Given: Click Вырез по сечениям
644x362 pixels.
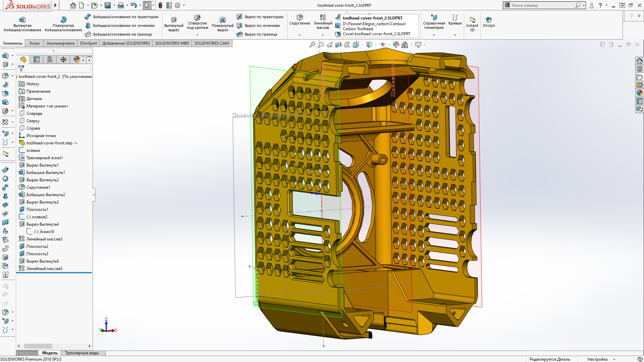Looking at the screenshot, I should pyautogui.click(x=258, y=26).
